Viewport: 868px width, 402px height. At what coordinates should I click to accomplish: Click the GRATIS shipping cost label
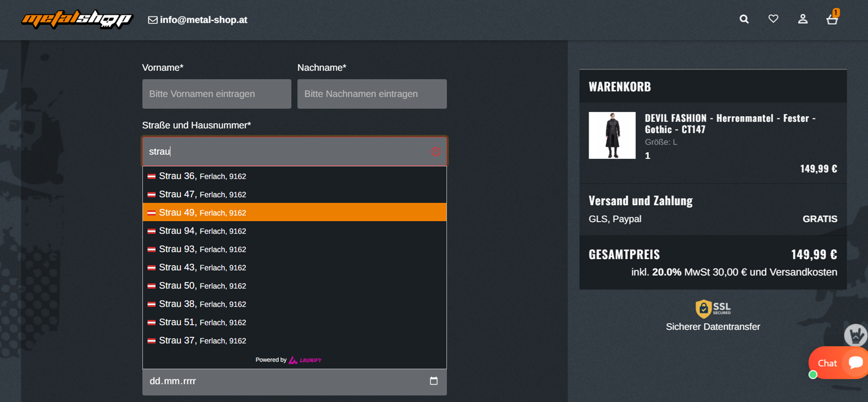(x=820, y=219)
